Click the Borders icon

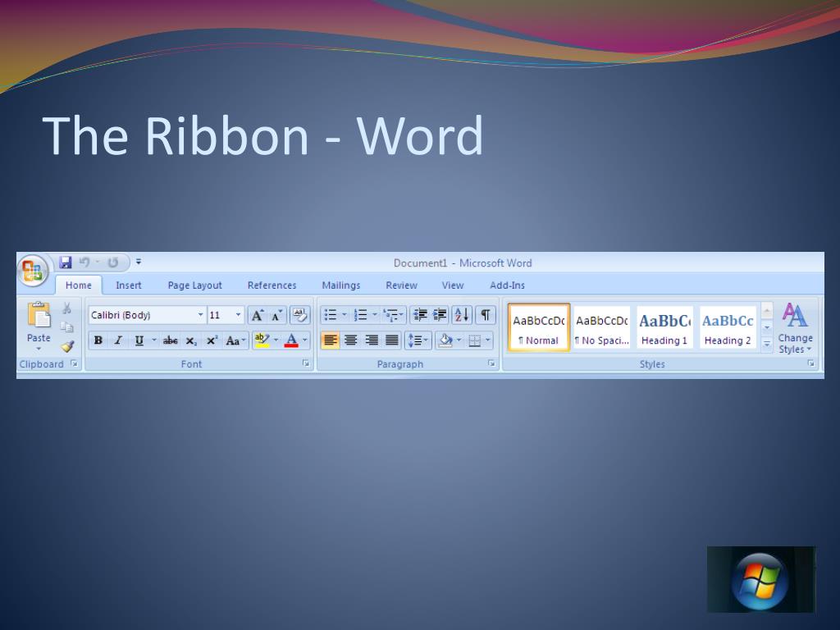[474, 340]
